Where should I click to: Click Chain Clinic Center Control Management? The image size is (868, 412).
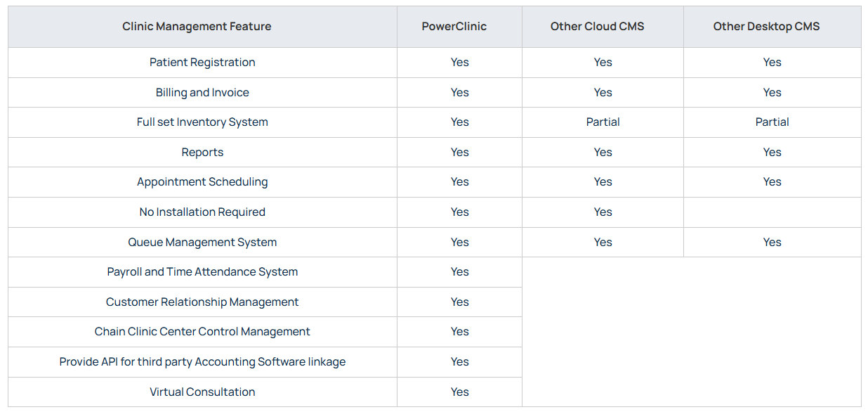[x=202, y=332]
